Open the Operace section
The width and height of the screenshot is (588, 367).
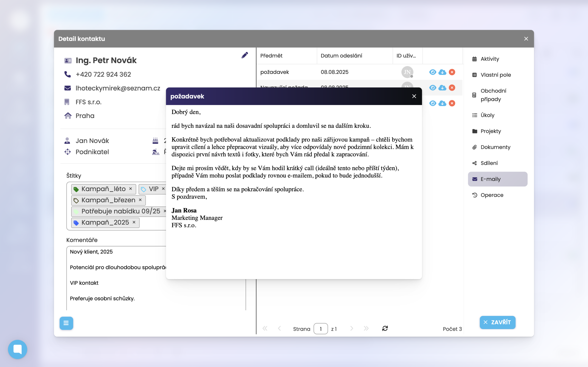coord(492,195)
